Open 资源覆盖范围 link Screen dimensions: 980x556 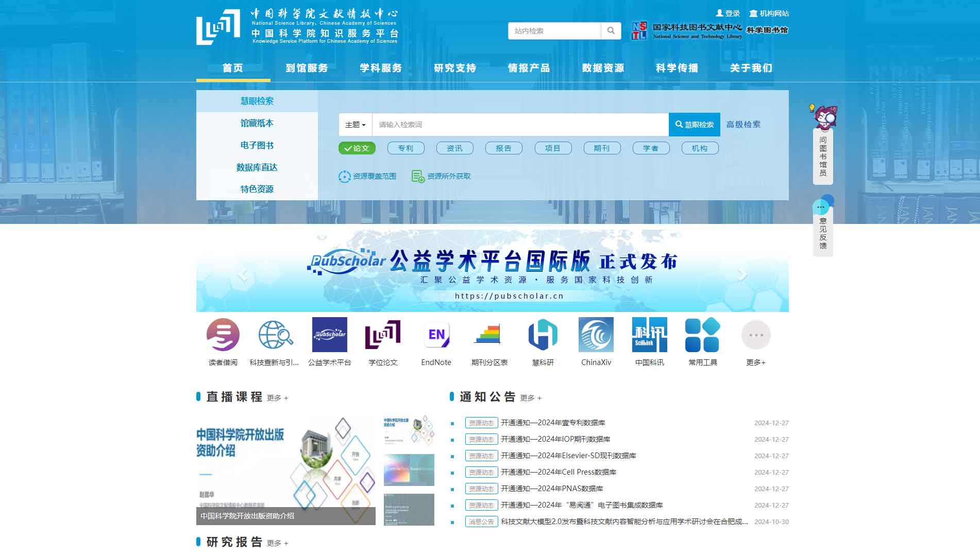pyautogui.click(x=367, y=176)
